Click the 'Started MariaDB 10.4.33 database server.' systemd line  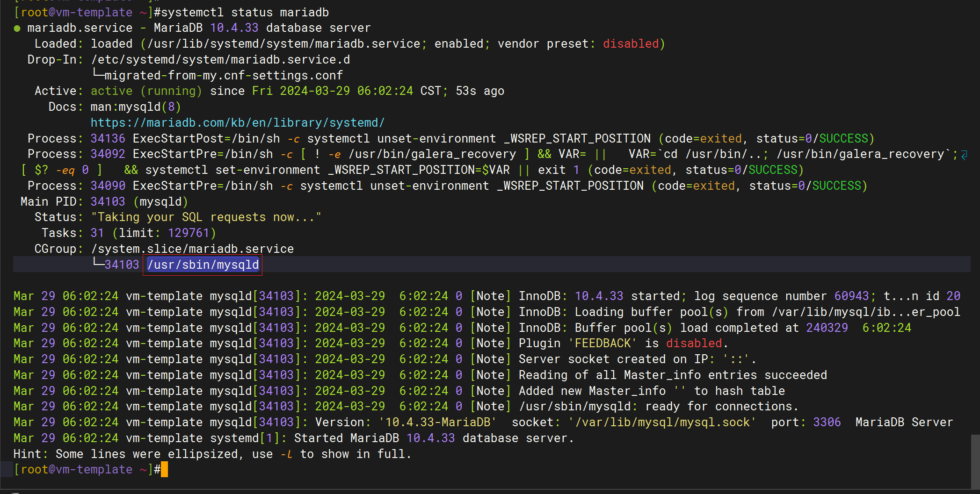click(x=434, y=438)
